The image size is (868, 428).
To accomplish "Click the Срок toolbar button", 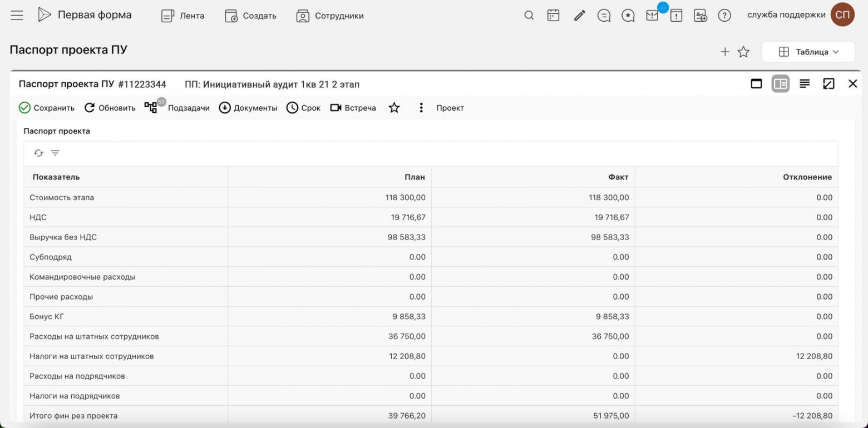I will tap(303, 108).
